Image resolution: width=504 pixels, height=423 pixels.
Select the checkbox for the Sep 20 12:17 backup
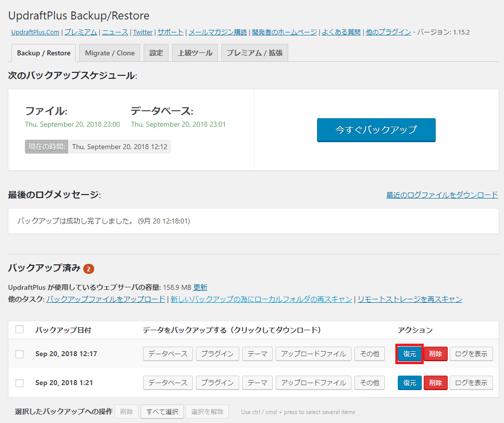(19, 353)
